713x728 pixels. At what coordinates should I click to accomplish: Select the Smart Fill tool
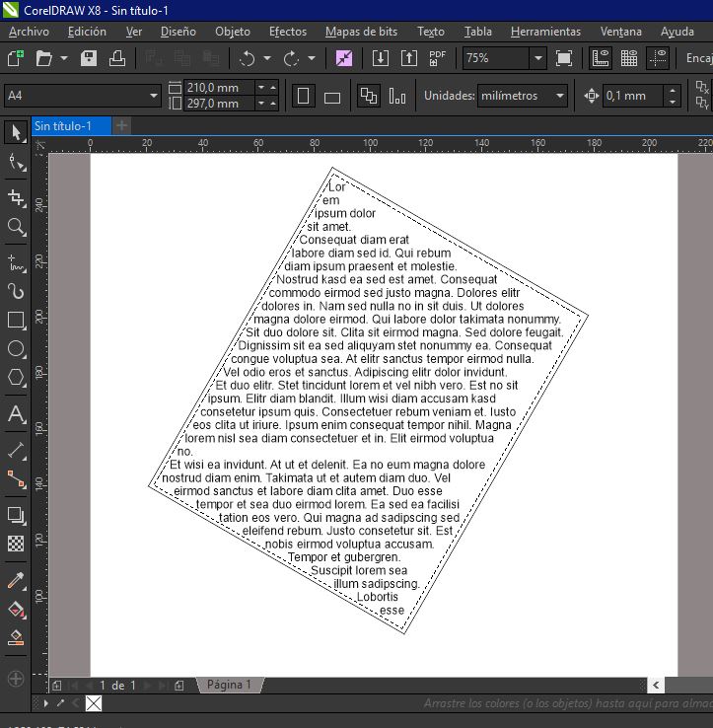(16, 637)
